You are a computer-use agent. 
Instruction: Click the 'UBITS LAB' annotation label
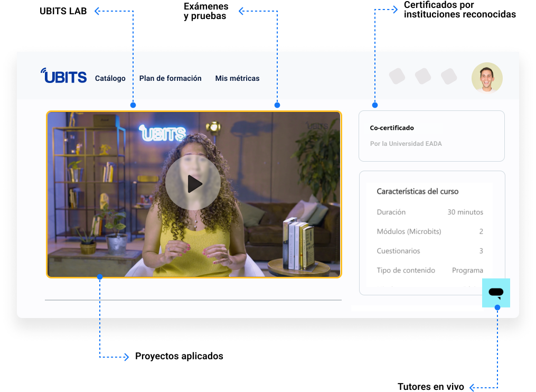63,11
